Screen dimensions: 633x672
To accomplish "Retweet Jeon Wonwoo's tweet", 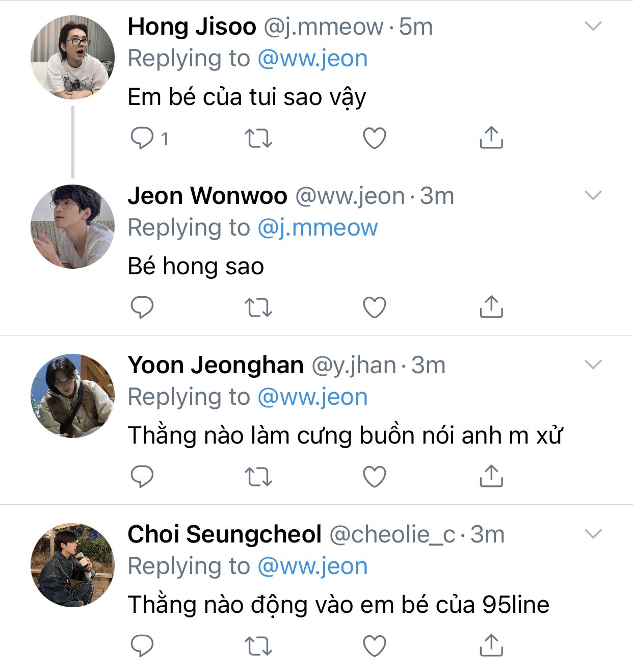I will point(258,307).
